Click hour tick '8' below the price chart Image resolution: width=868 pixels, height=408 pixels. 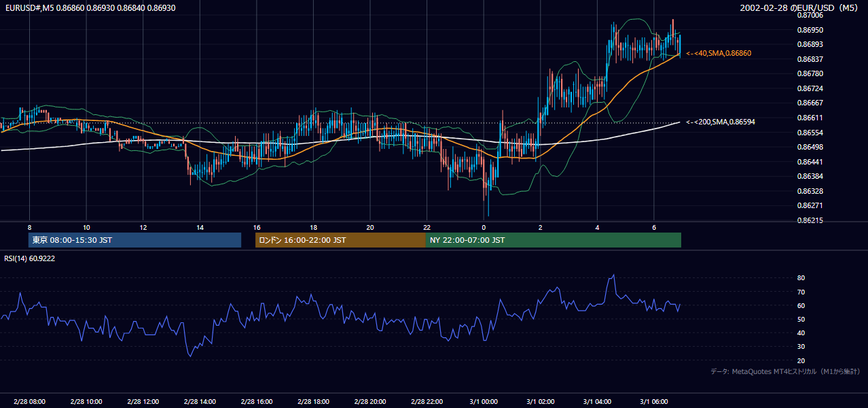[x=29, y=227]
